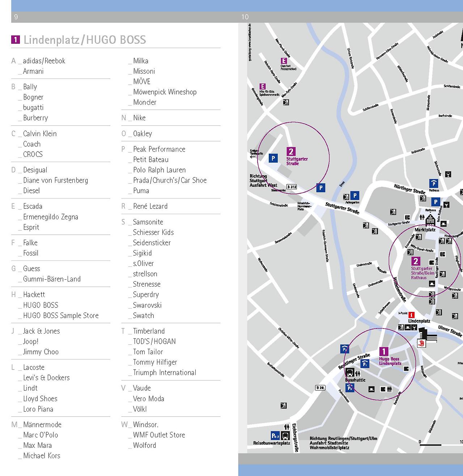
Task: Click the Hackett entry
Action: [34, 295]
